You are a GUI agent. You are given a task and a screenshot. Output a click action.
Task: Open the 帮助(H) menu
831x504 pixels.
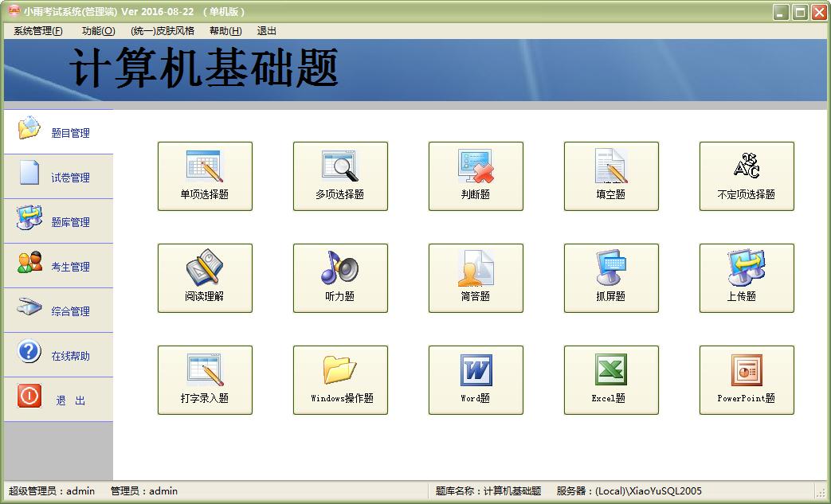pos(225,31)
